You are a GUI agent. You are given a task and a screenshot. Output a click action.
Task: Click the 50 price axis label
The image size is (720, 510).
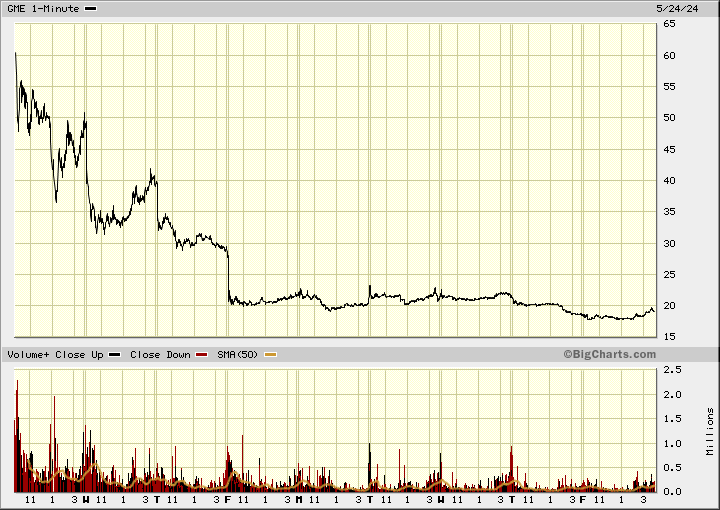click(669, 118)
